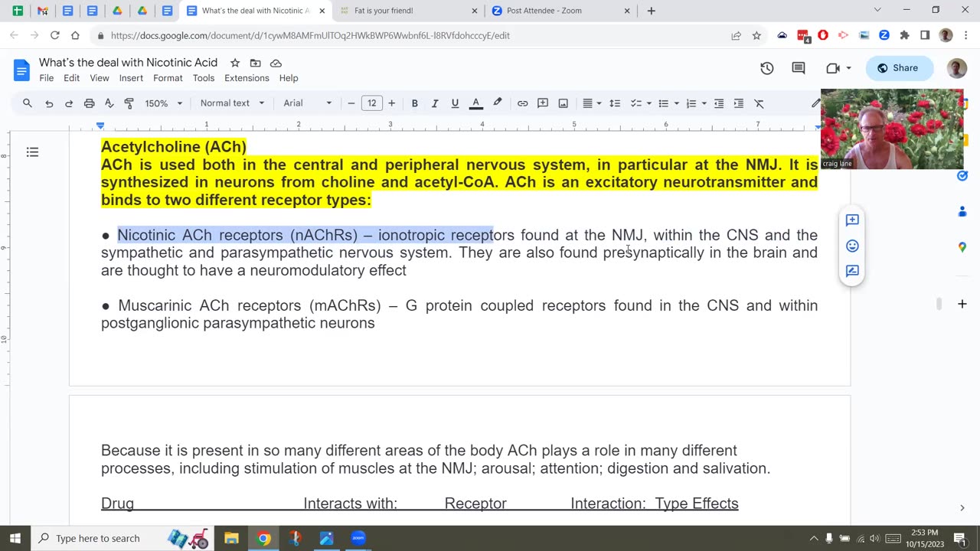
Task: View the cloud save status
Action: point(276,63)
